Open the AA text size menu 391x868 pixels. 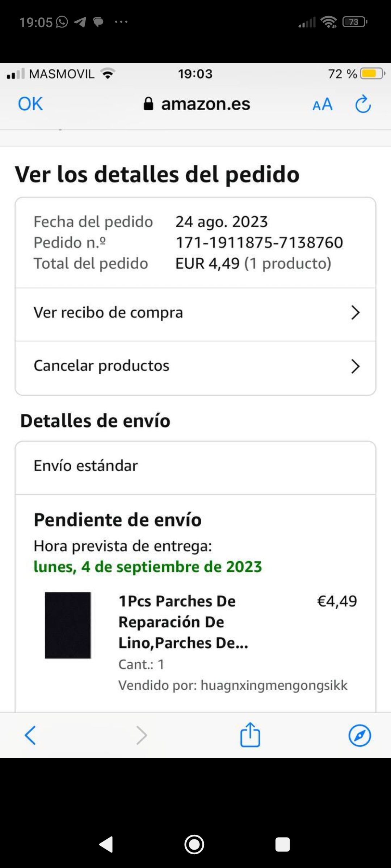[x=322, y=105]
